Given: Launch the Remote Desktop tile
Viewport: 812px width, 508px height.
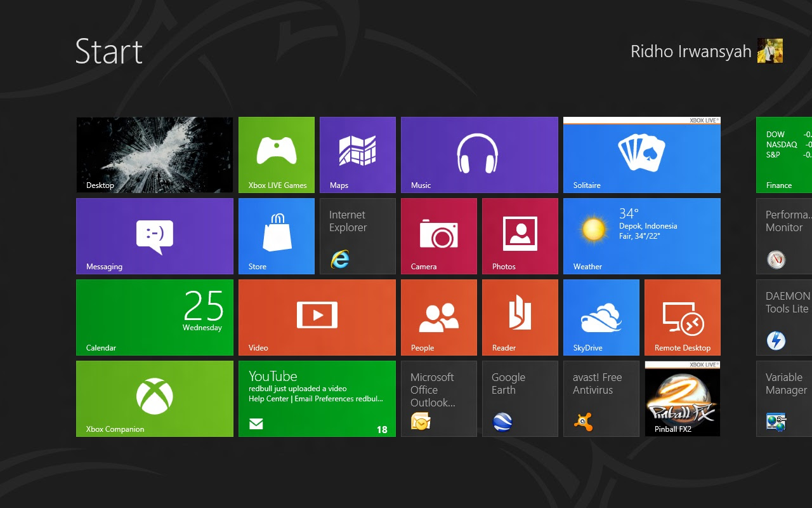Looking at the screenshot, I should [x=683, y=317].
